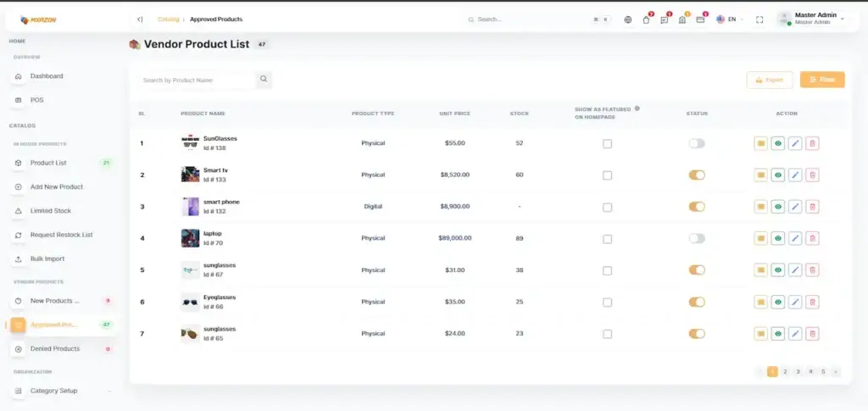
Task: View details eye icon for Smart tv
Action: point(778,175)
